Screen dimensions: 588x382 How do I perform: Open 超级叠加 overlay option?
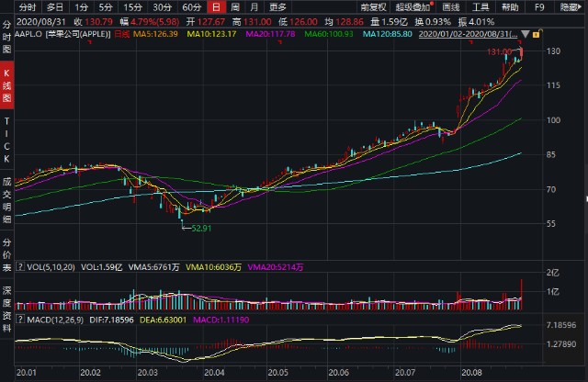pyautogui.click(x=412, y=6)
